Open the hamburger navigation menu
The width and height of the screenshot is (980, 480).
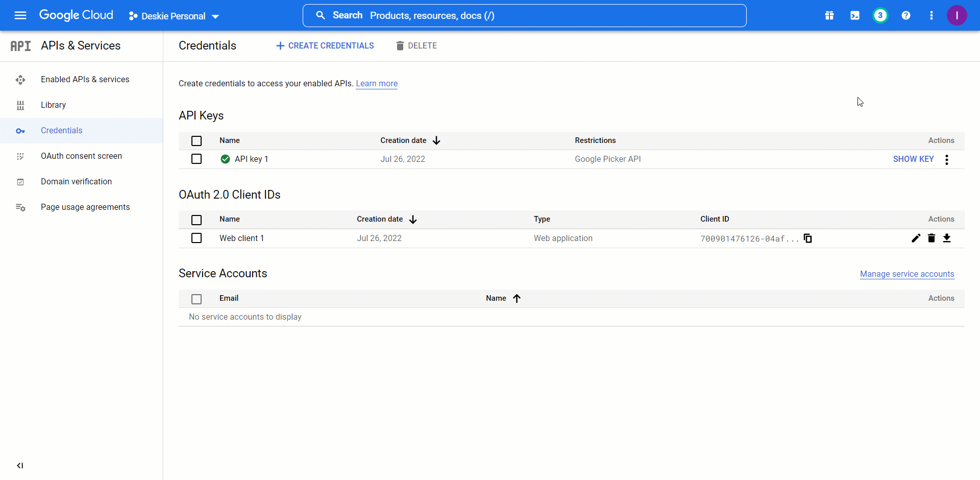(x=20, y=15)
